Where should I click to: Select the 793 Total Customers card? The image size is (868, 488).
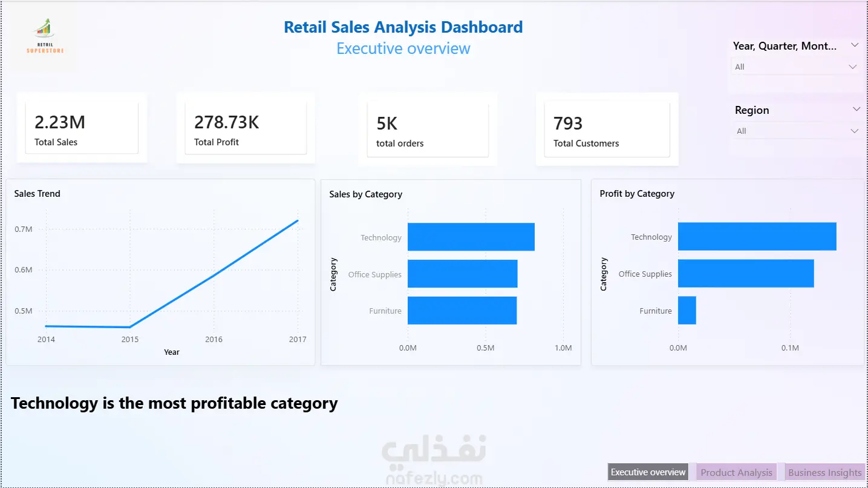click(607, 129)
